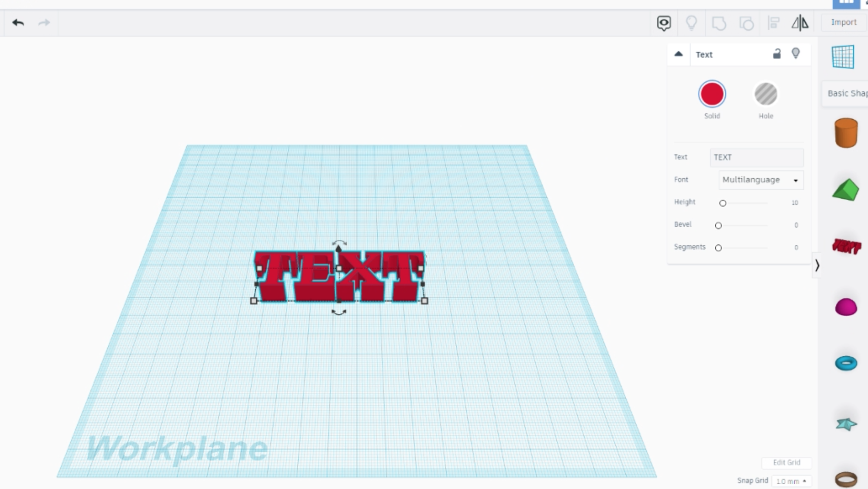
Task: Collapse the Text shape panel
Action: click(678, 54)
